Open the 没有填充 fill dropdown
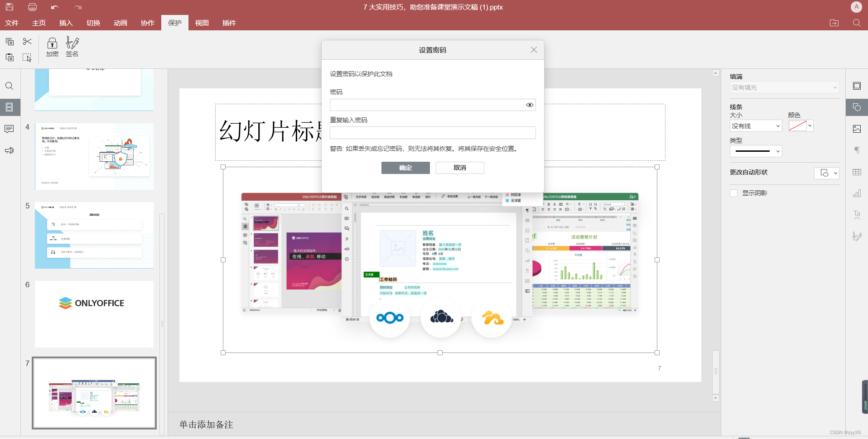The height and width of the screenshot is (439, 868). 784,87
